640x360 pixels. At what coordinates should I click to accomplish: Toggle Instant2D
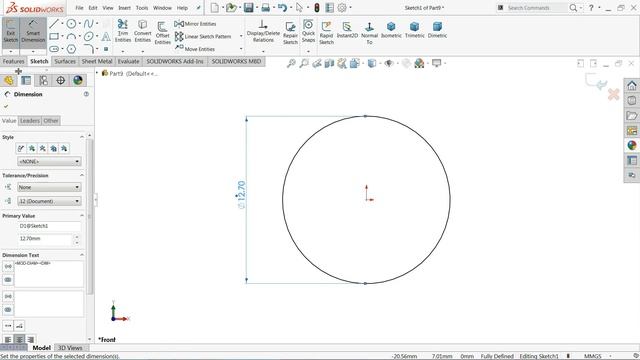347,30
